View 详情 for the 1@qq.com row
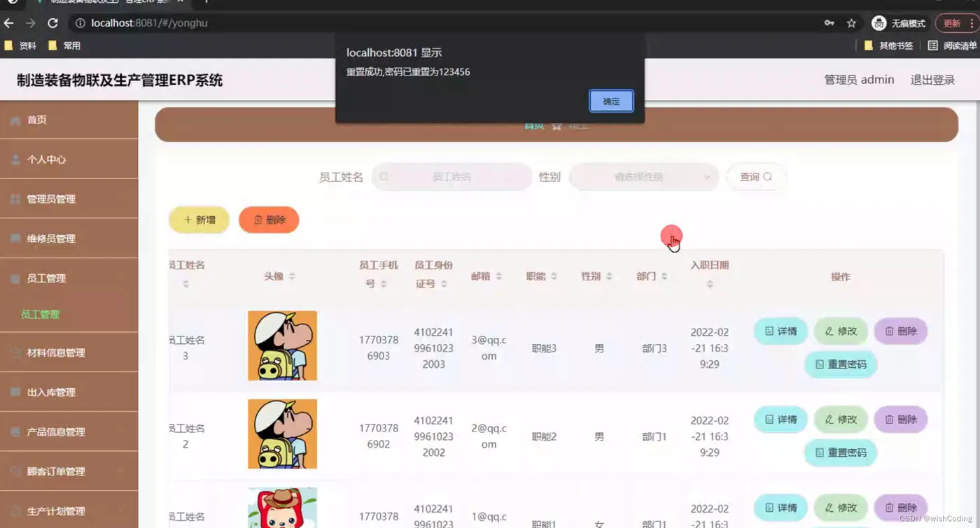This screenshot has width=980, height=528. tap(780, 508)
